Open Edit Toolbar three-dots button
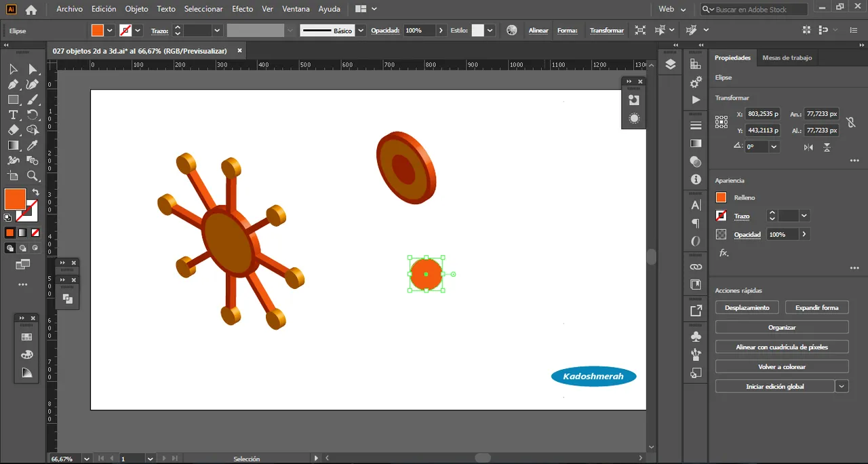 point(22,284)
